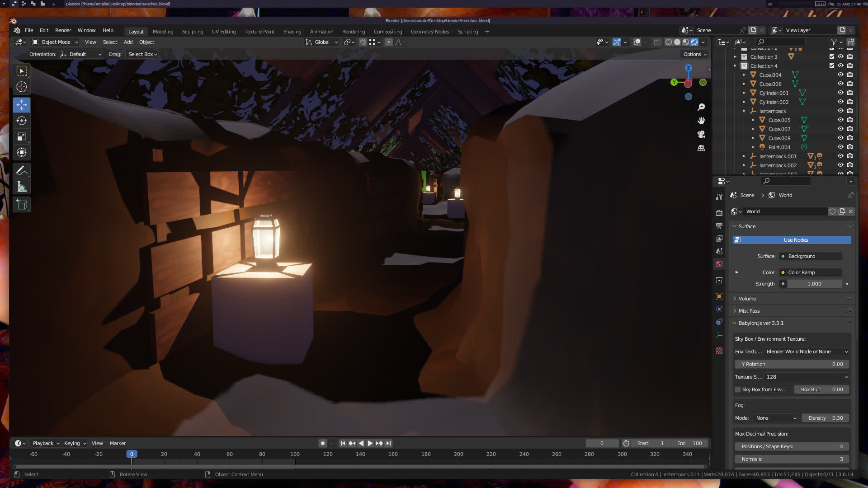Uncheck Collection 3 exclude checkbox
Screen dimensions: 868x488
click(832, 57)
